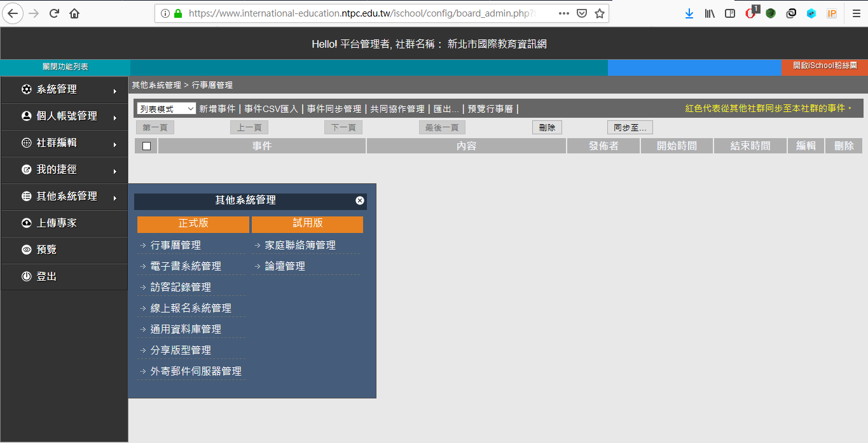Click the globe icon beside 社群編輯
Image resolution: width=868 pixels, height=443 pixels.
coord(26,143)
